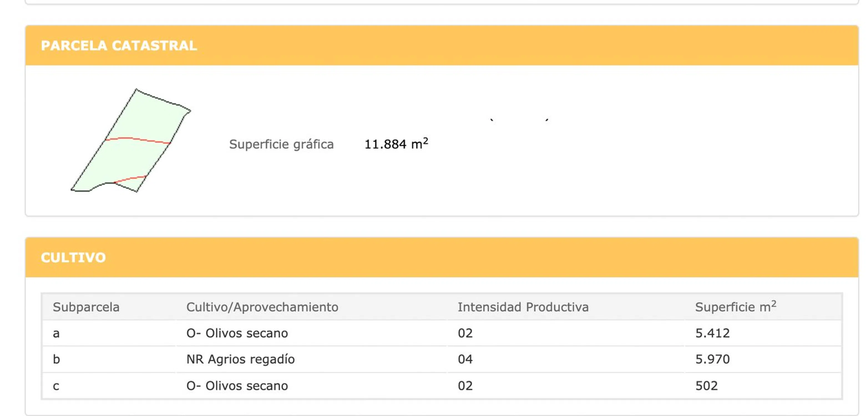
Task: Select subparcela row b
Action: pos(56,359)
